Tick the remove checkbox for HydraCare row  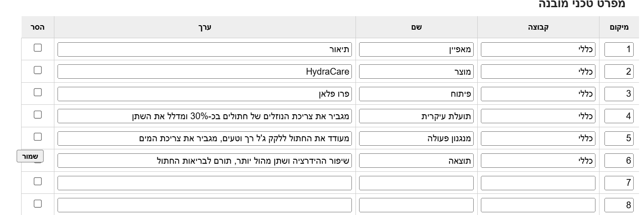click(x=38, y=70)
